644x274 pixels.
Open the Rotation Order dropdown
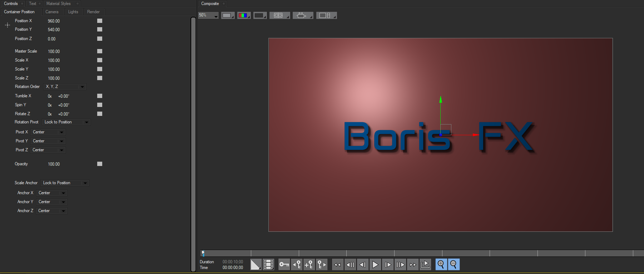point(65,87)
